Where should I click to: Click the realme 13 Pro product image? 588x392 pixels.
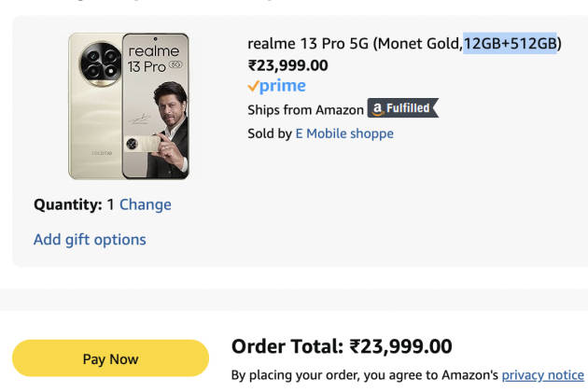point(129,105)
